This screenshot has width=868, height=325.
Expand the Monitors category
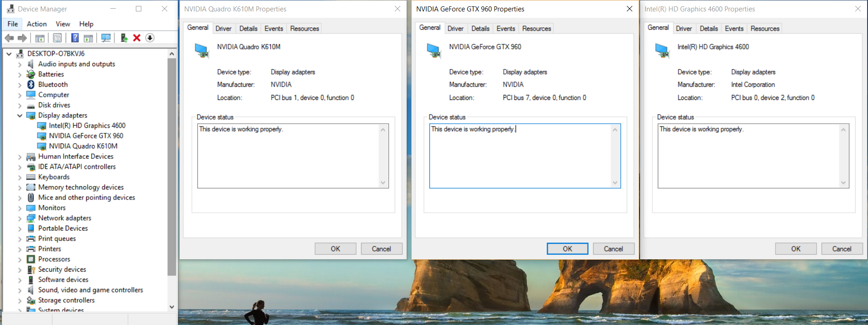pos(20,208)
